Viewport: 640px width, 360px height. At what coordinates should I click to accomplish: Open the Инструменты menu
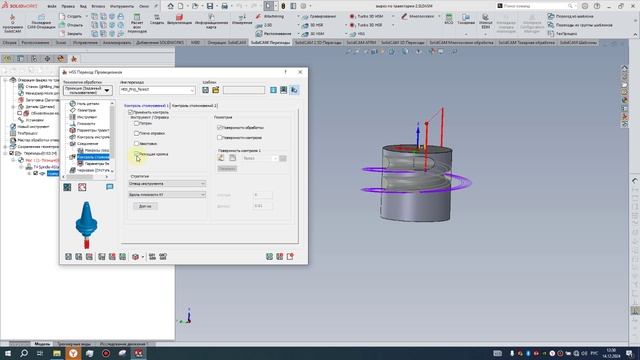coord(122,6)
